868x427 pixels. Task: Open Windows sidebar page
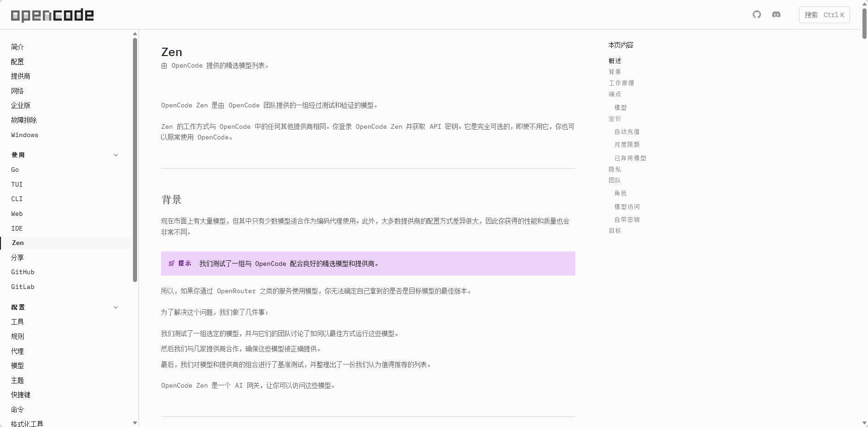pos(25,135)
